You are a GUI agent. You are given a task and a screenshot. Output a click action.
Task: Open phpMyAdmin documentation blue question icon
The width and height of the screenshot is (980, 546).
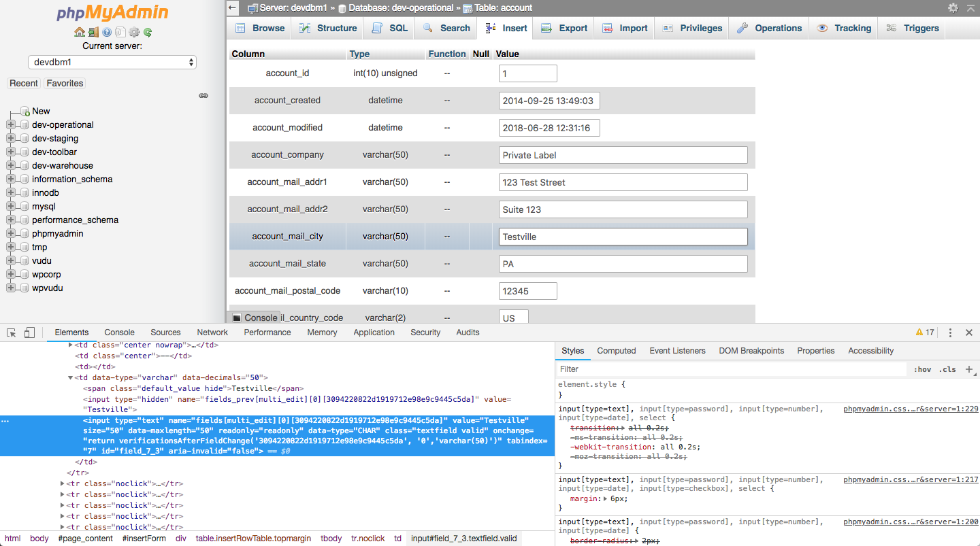click(107, 32)
